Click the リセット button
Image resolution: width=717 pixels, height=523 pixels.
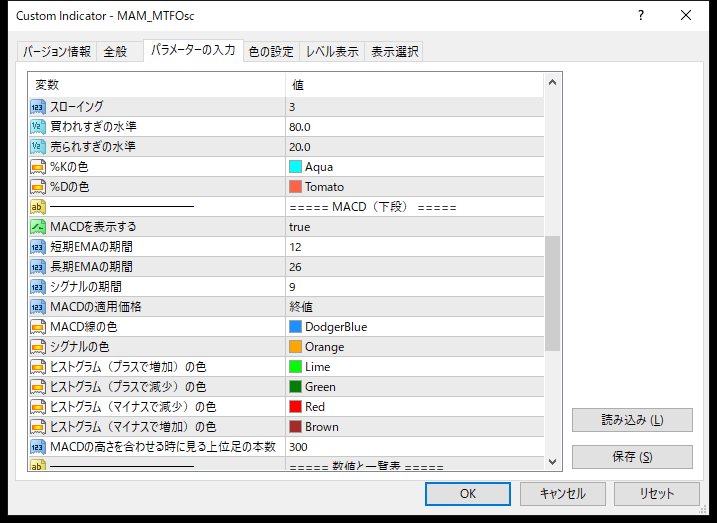click(x=657, y=494)
